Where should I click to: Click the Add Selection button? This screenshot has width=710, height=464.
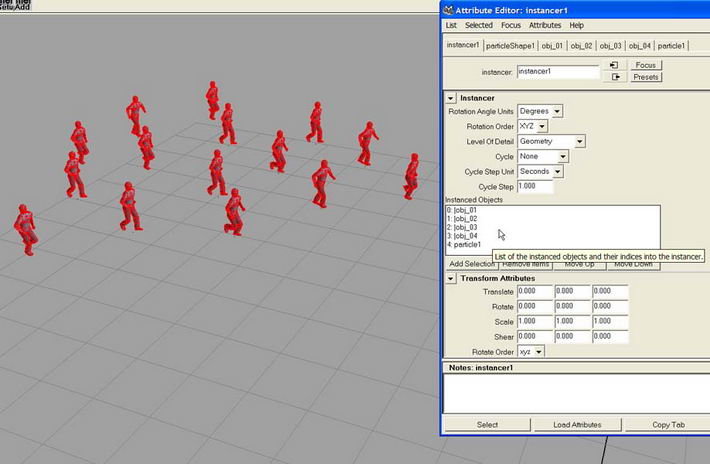coord(470,264)
